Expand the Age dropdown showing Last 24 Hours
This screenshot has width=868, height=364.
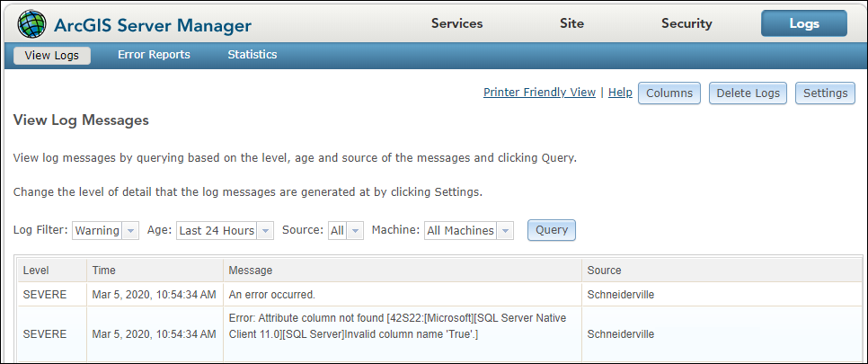point(265,230)
